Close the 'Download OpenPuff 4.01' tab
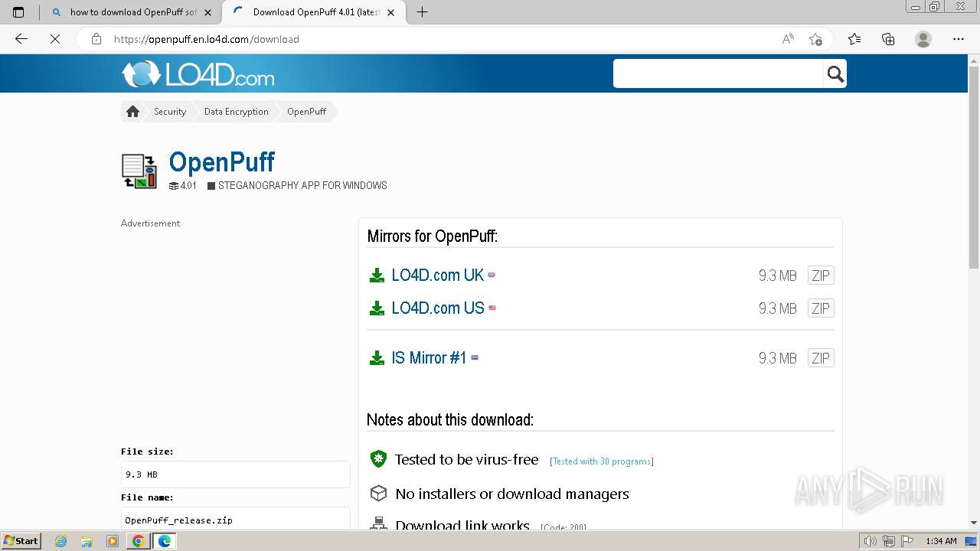Image resolution: width=980 pixels, height=551 pixels. pyautogui.click(x=391, y=12)
